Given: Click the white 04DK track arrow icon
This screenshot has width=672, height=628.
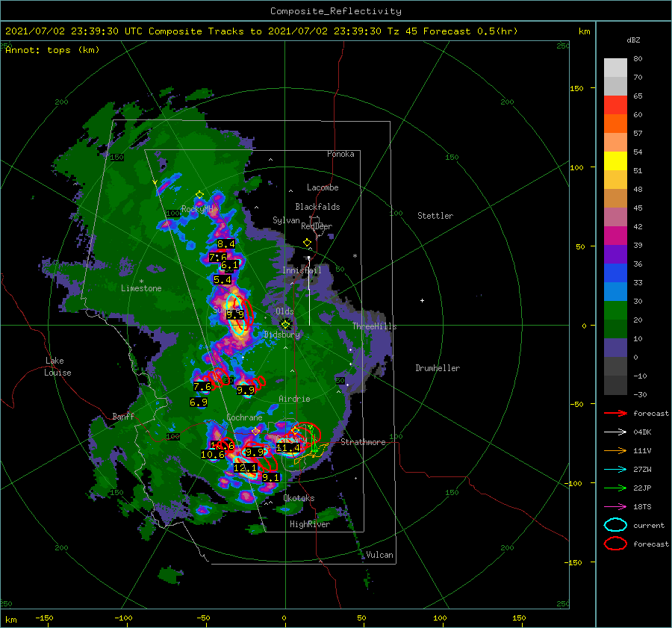Looking at the screenshot, I should tap(615, 432).
